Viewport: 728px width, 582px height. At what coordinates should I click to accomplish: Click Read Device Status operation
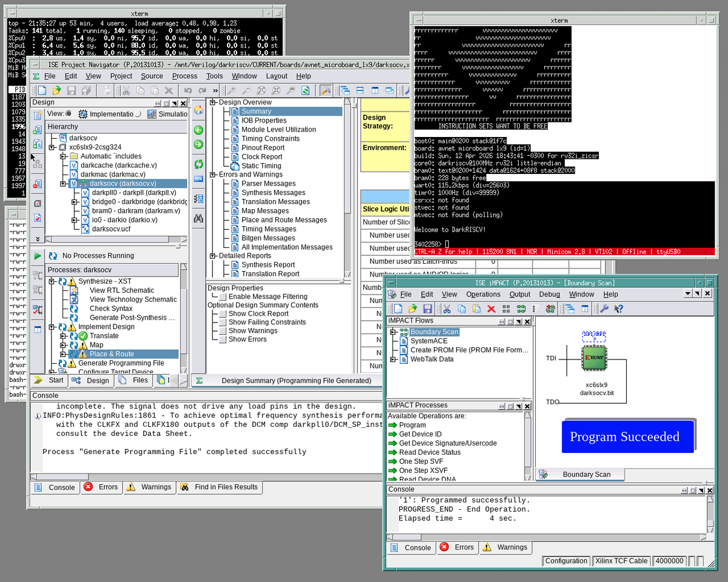coord(430,452)
